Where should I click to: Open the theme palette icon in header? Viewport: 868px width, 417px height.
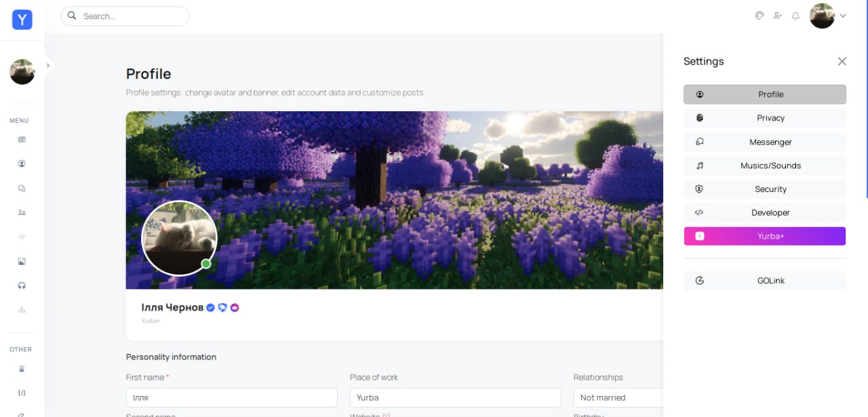[x=759, y=16]
